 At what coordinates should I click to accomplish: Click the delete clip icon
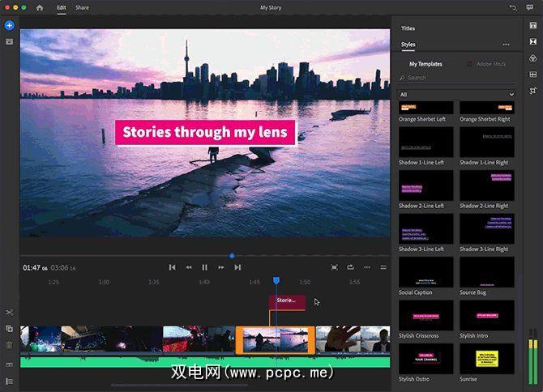click(10, 345)
